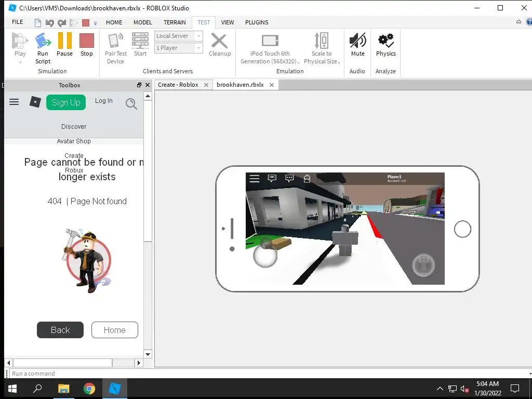
Task: Click the Home button on 404 page
Action: coord(115,330)
